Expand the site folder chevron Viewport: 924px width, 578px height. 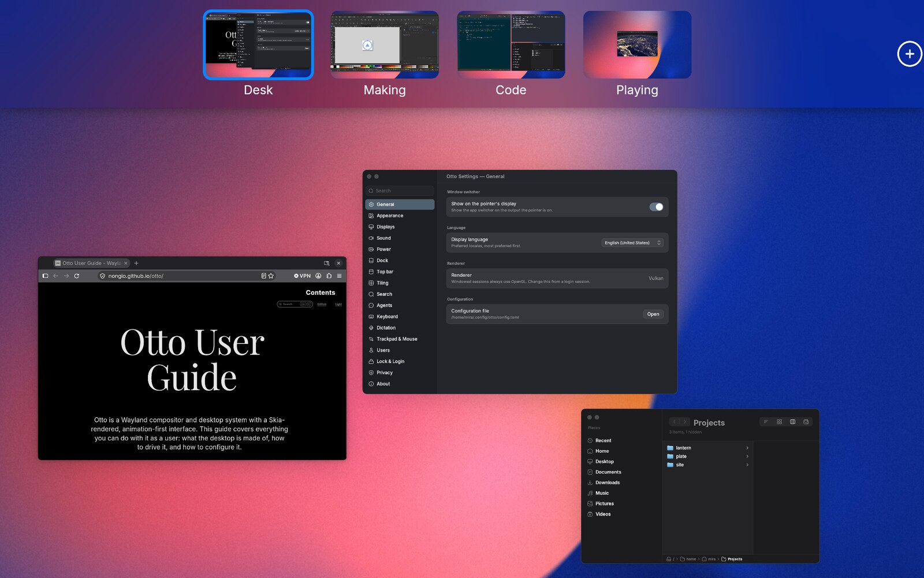tap(747, 465)
